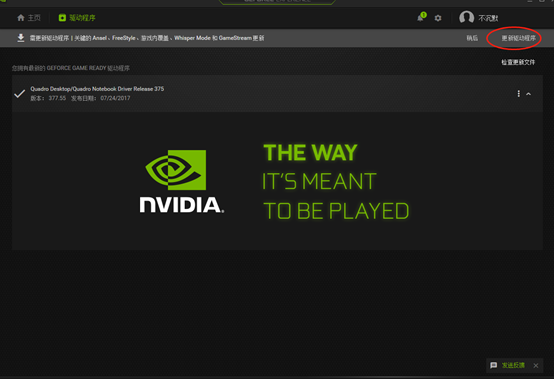
Task: Dismiss the feedback box with X
Action: 536,366
